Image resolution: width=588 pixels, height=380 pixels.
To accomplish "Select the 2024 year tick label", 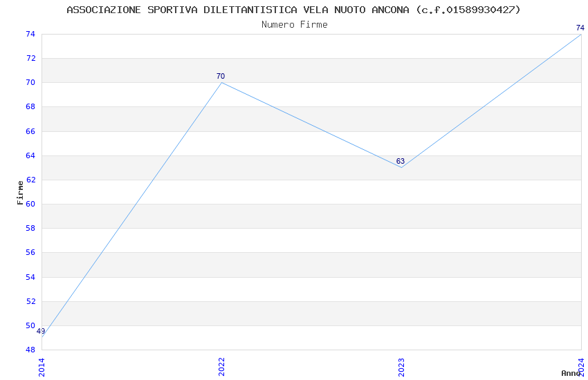I will tap(581, 367).
